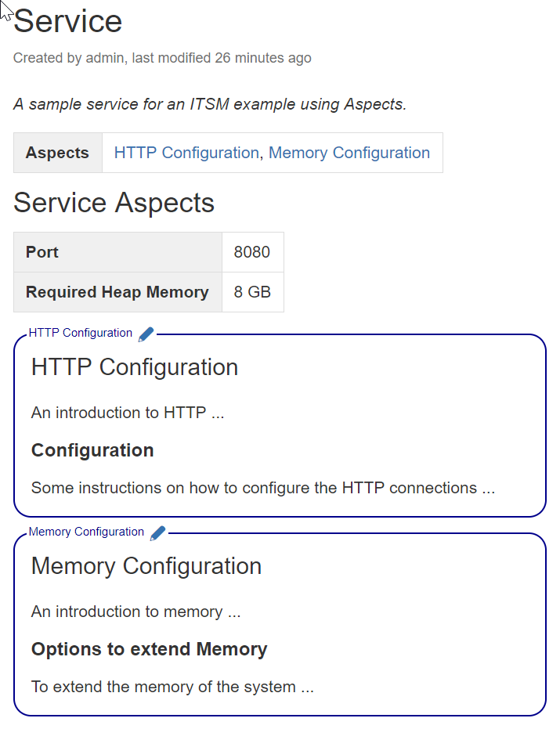
Task: Select the Required Heap Memory header cell
Action: 117,292
